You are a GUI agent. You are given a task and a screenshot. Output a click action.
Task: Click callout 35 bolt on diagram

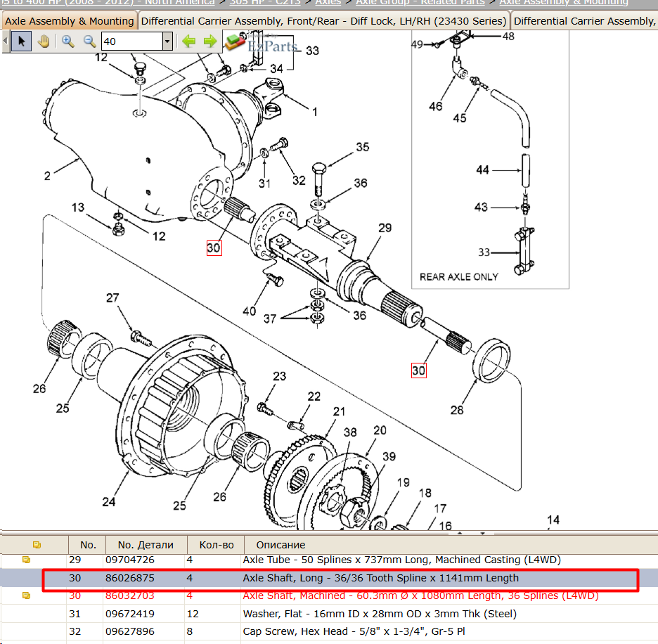point(363,147)
